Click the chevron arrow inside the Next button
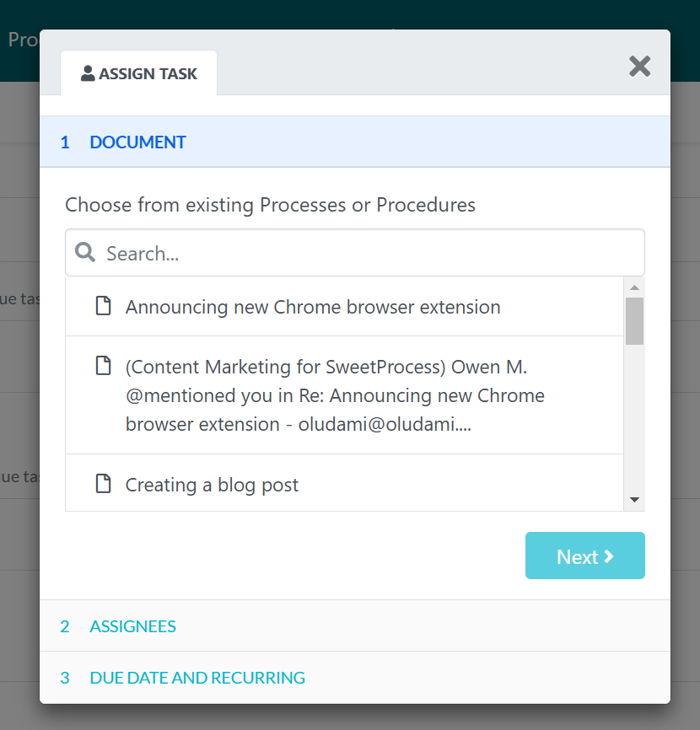This screenshot has height=730, width=700. coord(607,556)
